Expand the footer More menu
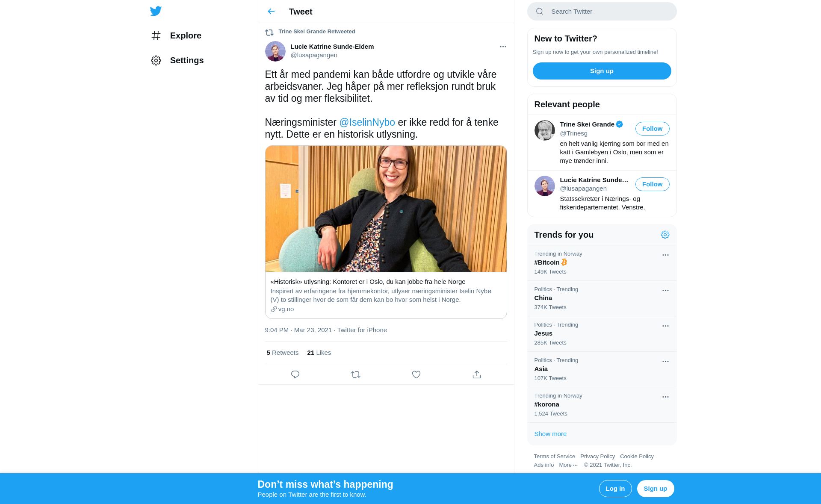 pos(568,465)
